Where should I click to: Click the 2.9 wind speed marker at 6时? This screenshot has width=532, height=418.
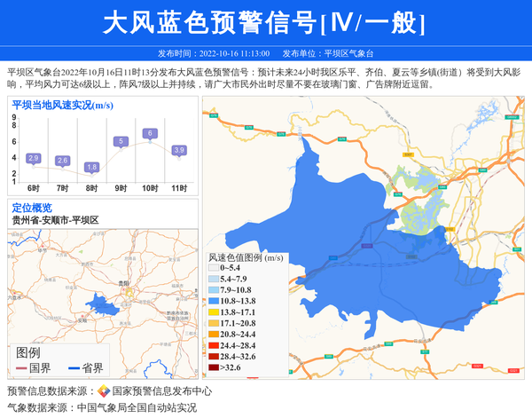point(34,158)
